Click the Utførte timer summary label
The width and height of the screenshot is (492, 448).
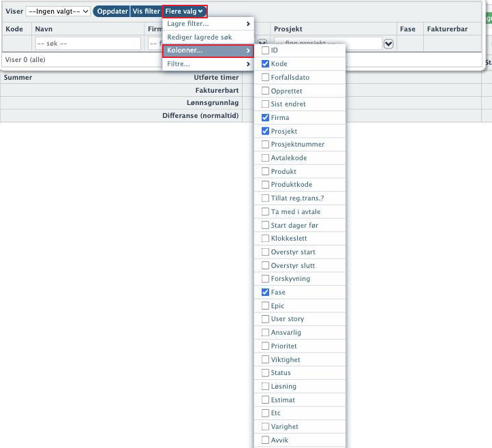pos(216,77)
